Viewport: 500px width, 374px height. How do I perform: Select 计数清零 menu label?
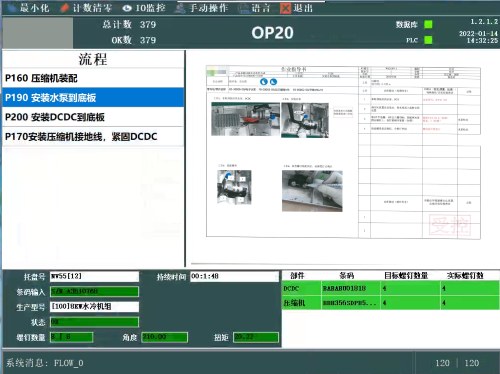tap(92, 8)
